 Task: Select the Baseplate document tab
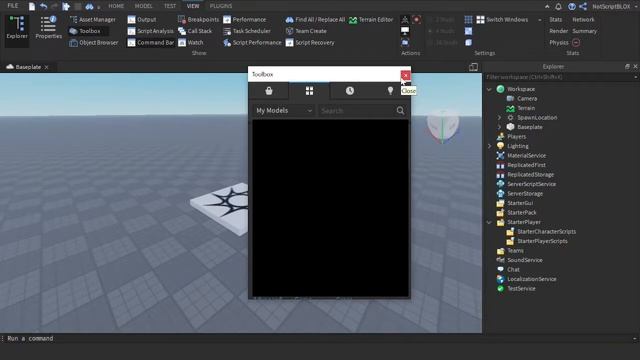[x=27, y=67]
